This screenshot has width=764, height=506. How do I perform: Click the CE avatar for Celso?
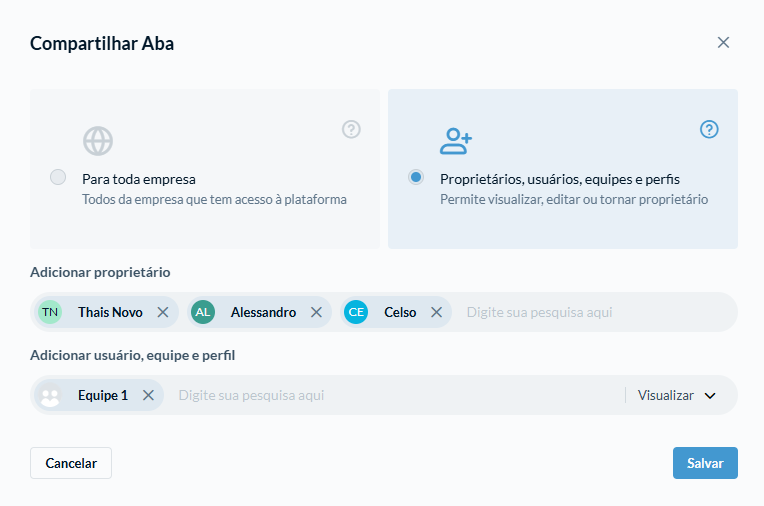[x=356, y=312]
